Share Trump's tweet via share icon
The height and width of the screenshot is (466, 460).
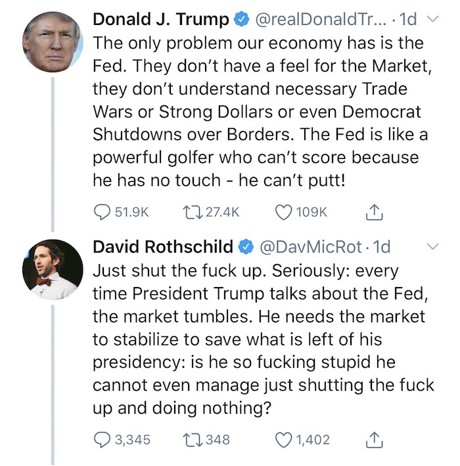pos(374,212)
